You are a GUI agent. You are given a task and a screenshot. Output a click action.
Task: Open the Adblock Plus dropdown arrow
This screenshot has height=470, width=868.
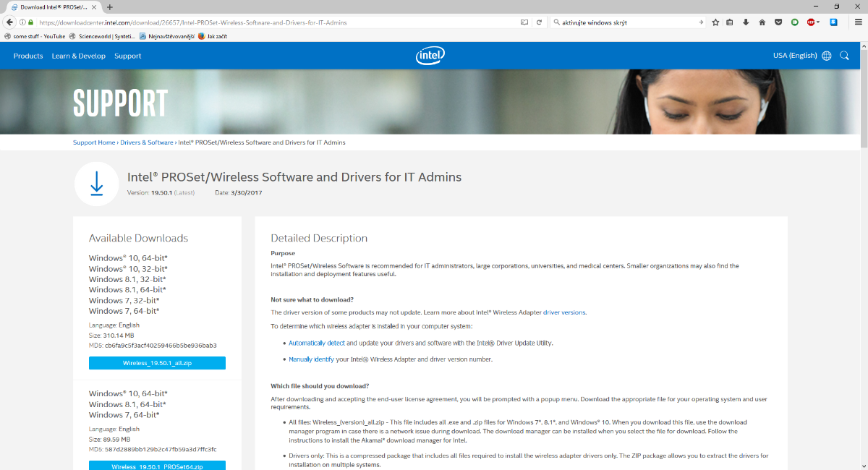click(819, 22)
